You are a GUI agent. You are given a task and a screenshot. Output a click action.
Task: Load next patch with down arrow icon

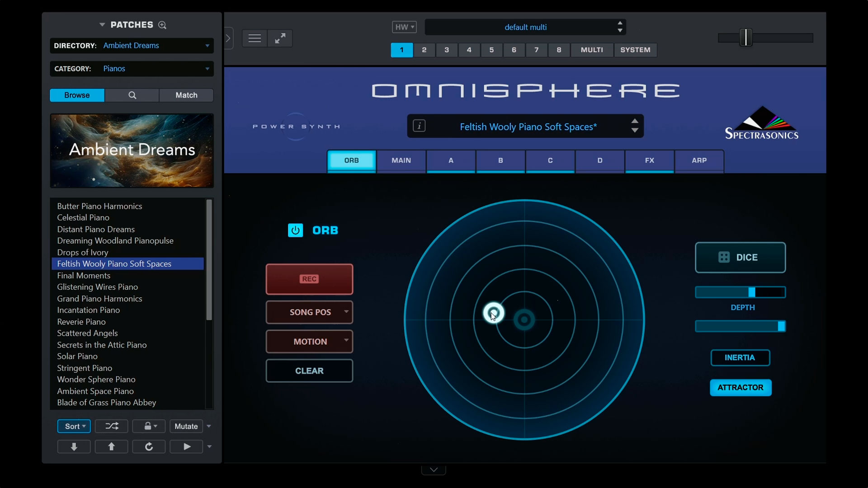point(74,446)
